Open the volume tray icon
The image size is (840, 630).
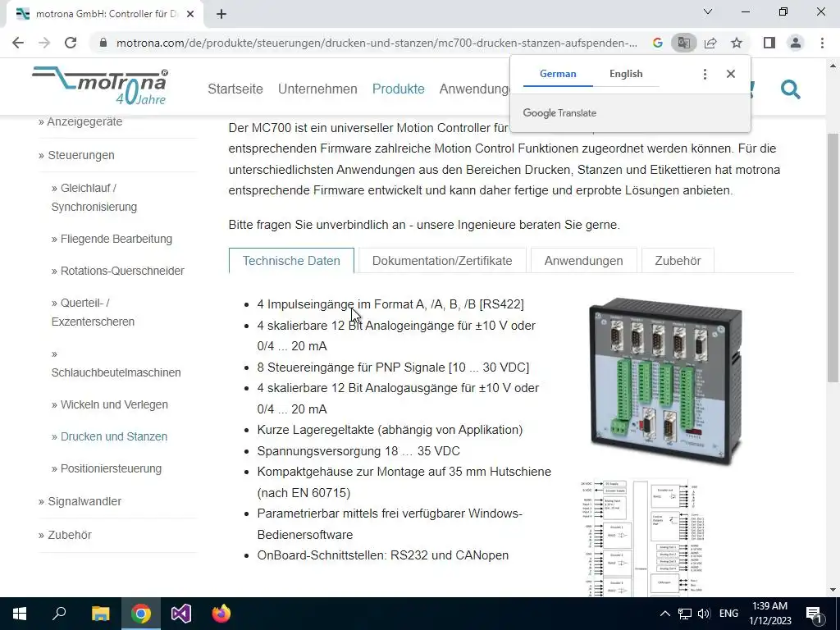704,614
